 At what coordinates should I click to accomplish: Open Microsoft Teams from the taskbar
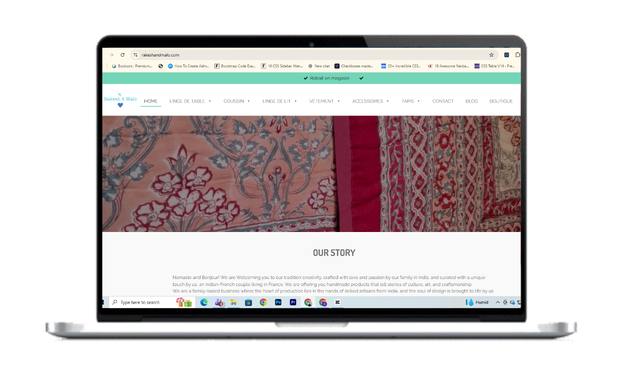pos(219,302)
